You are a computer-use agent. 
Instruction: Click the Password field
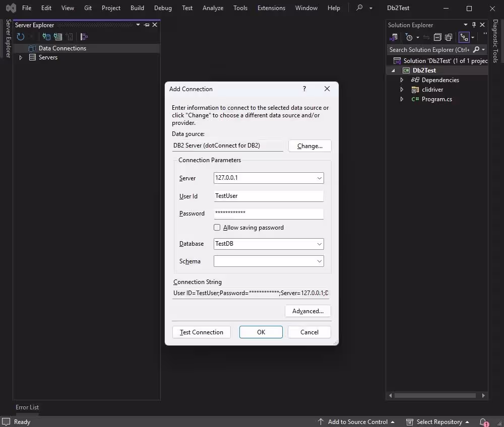[269, 213]
